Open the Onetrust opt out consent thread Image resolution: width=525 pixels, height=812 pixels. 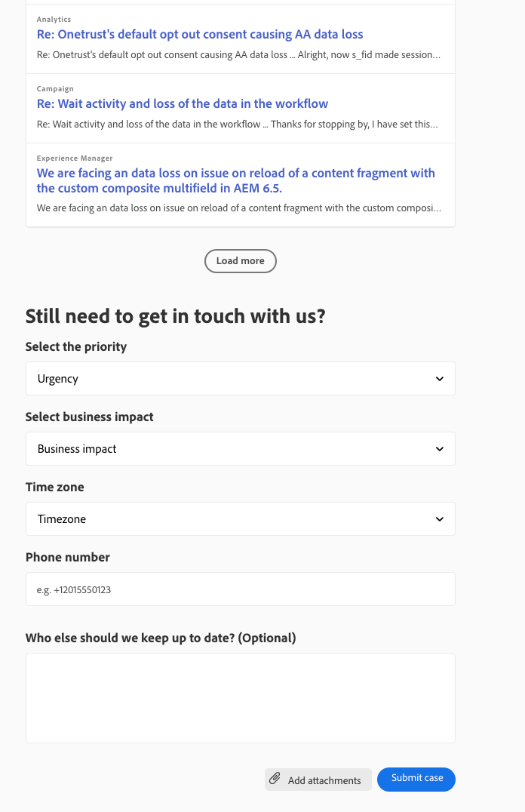[200, 34]
